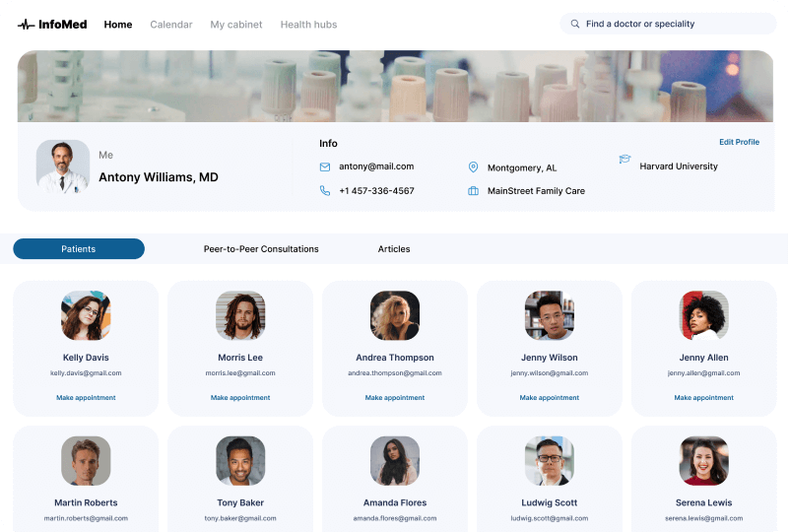Click the Martin Roberts name
Screen dimensions: 789x532
coord(86,502)
